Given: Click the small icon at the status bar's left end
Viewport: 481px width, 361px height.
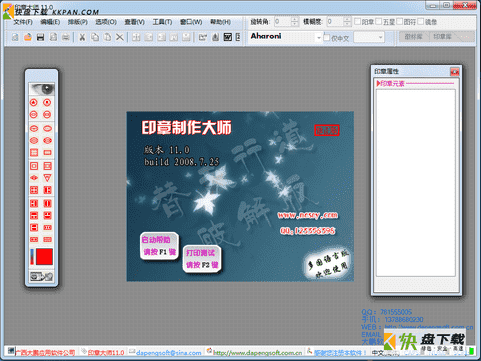Looking at the screenshot, I should (x=11, y=351).
